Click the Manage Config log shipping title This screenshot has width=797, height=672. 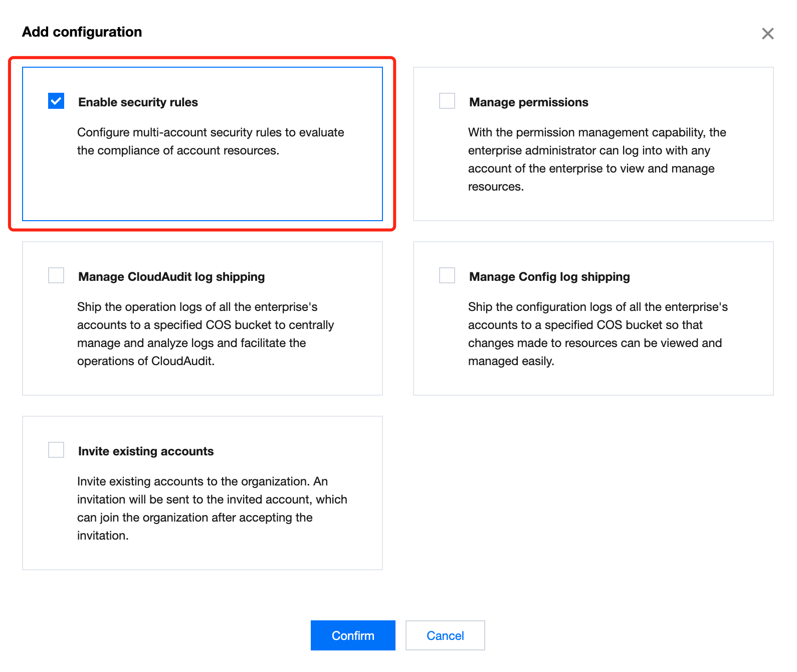(x=549, y=277)
